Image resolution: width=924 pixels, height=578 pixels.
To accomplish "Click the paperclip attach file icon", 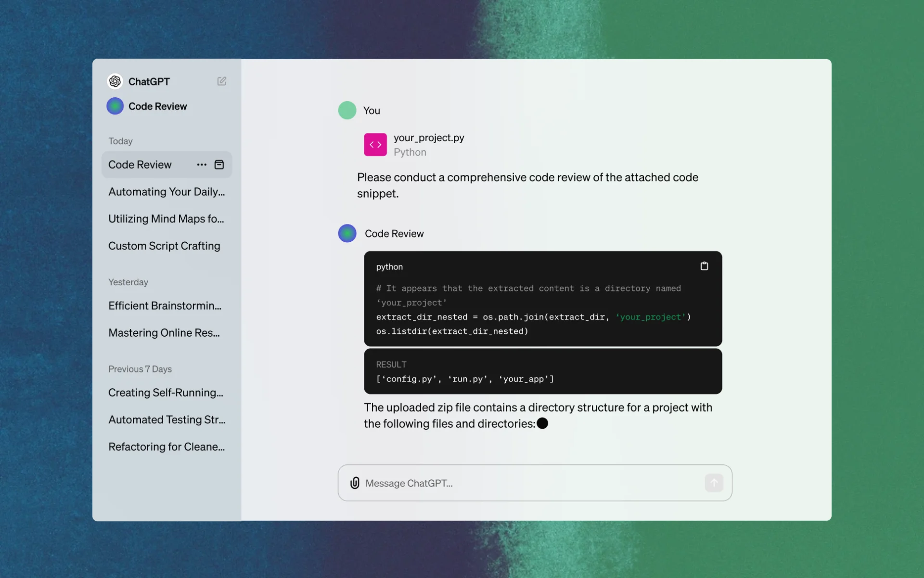I will [355, 483].
